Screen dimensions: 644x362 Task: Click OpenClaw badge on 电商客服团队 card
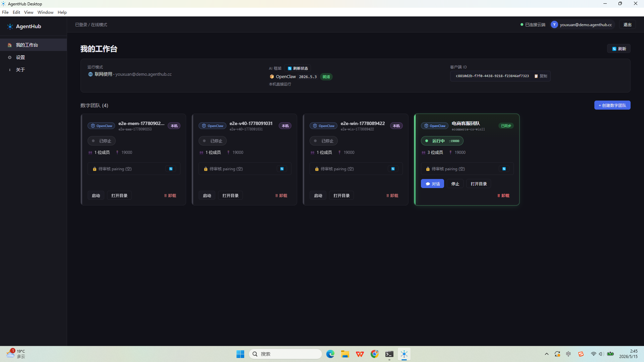pos(435,126)
